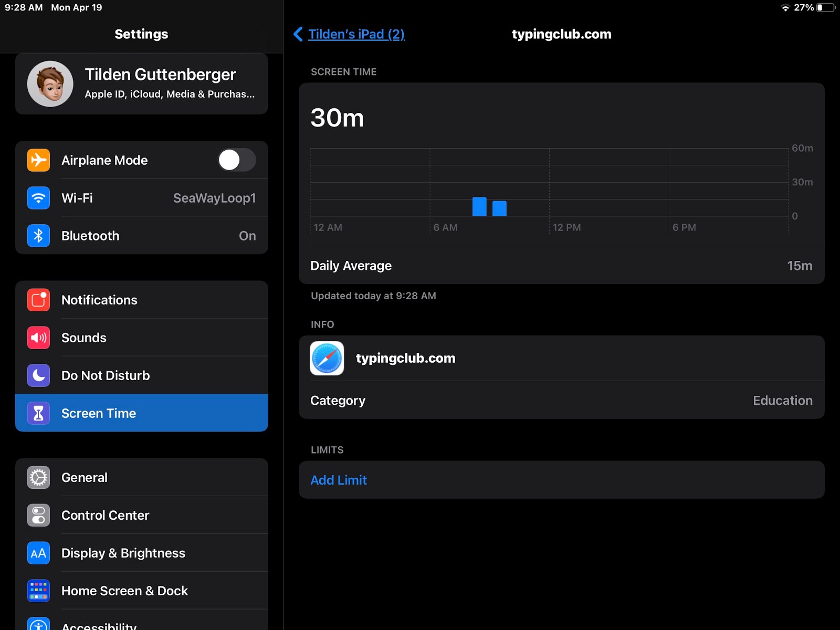Tap the back chevron arrow
This screenshot has height=630, width=840.
click(x=298, y=34)
